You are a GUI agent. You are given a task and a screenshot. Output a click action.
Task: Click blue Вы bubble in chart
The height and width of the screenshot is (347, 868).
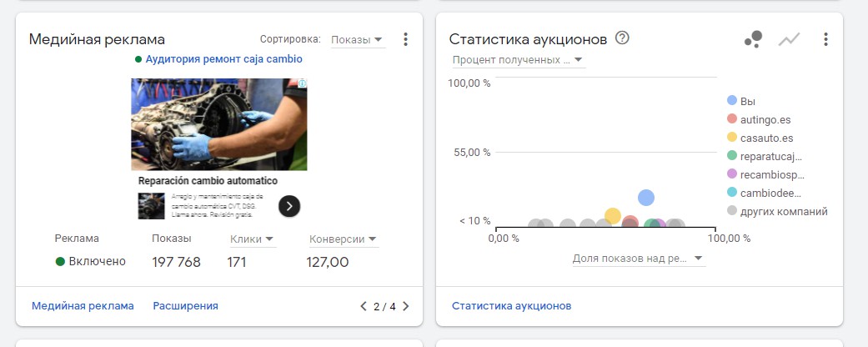[646, 198]
